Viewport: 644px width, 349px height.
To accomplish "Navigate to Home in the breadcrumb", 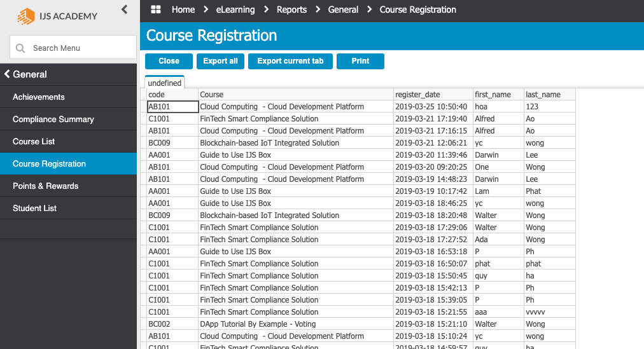I will [x=183, y=10].
